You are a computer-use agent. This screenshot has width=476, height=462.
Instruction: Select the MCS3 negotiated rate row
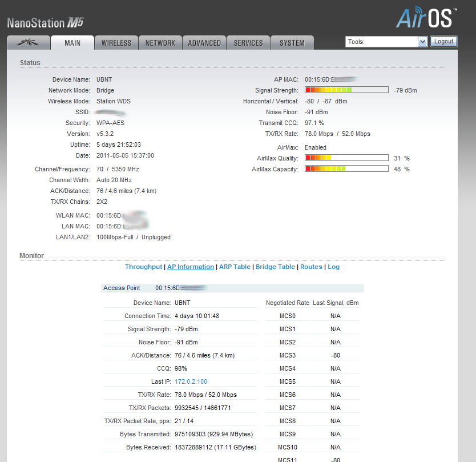pyautogui.click(x=312, y=355)
